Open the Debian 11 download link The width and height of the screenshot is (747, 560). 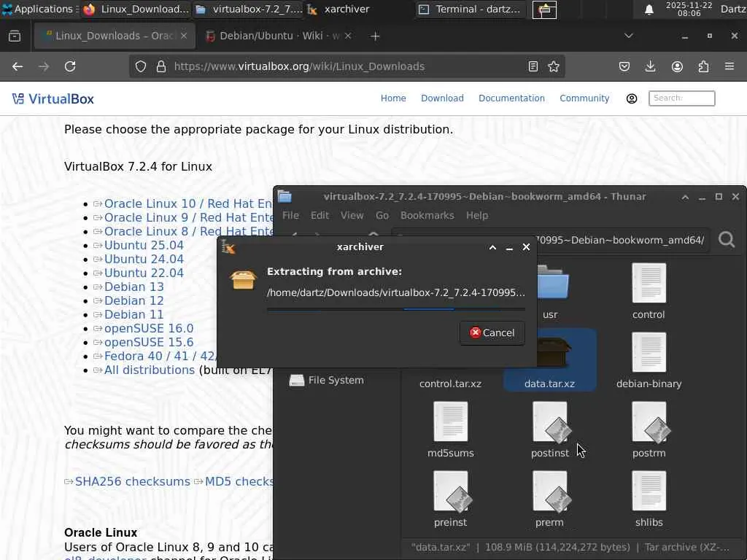tap(134, 314)
